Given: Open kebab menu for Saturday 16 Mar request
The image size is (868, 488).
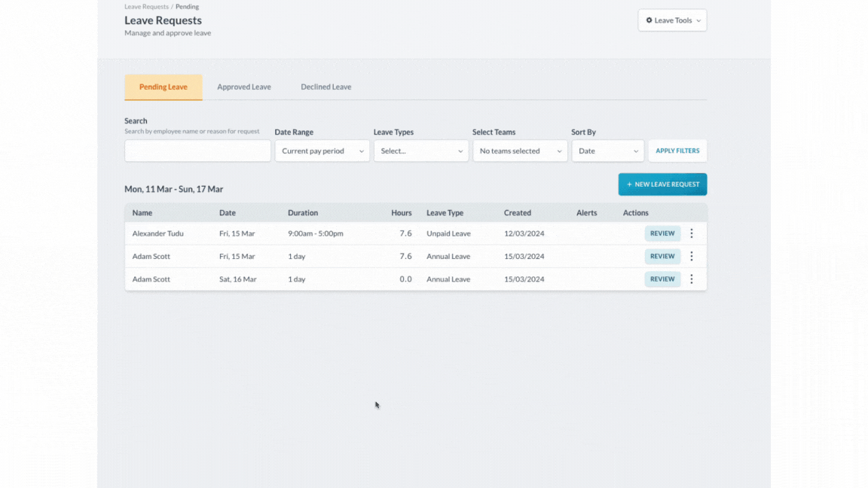Looking at the screenshot, I should [692, 279].
